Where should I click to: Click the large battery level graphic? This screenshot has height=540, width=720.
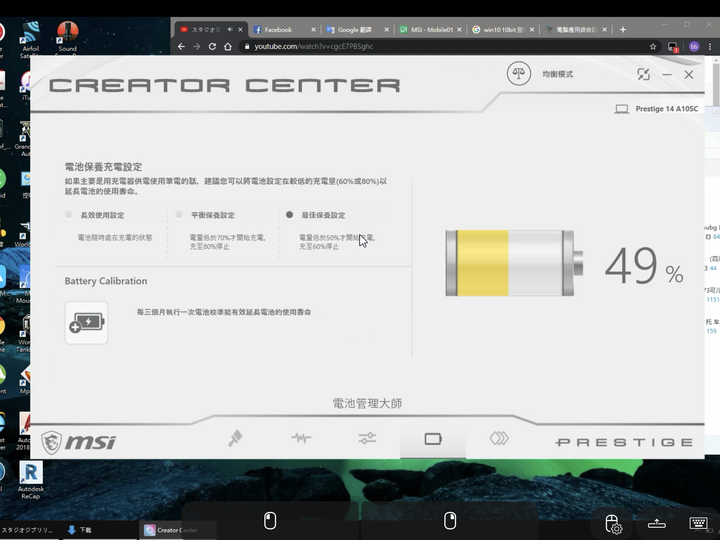point(514,263)
